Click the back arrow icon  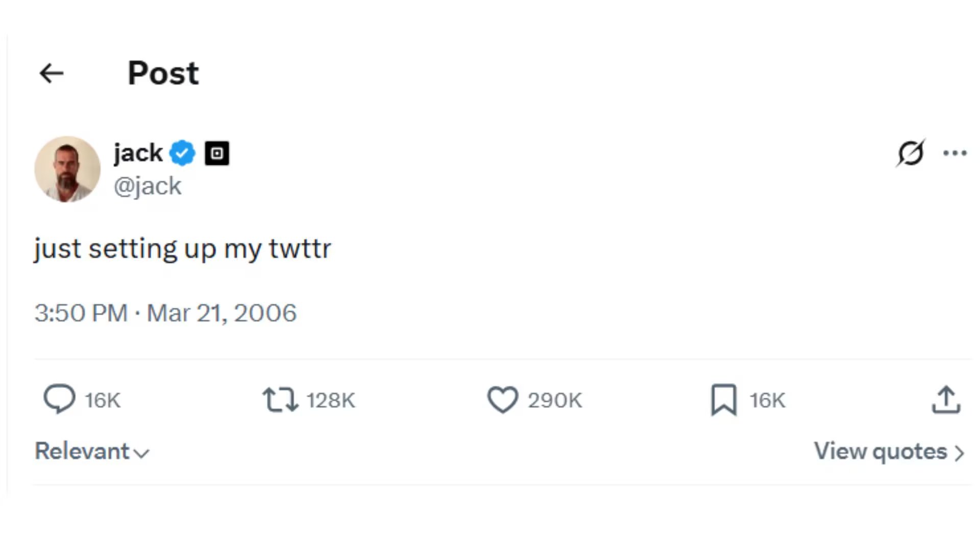52,73
